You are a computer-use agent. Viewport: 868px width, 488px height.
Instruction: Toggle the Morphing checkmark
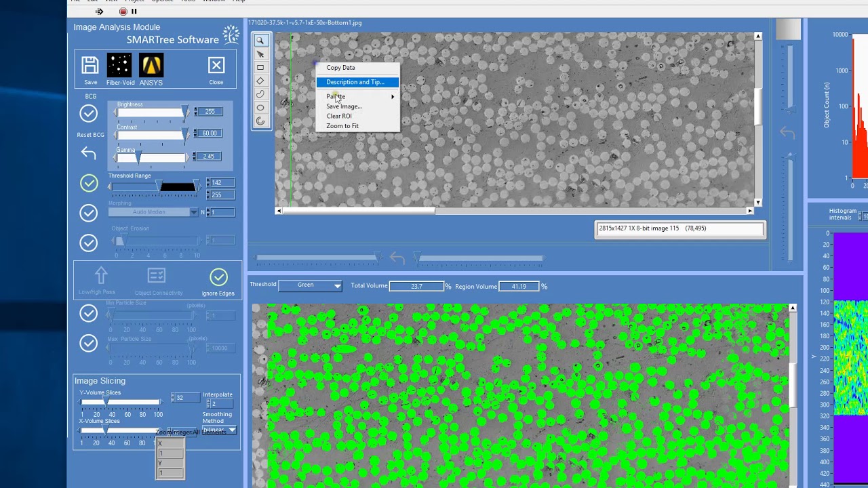(89, 213)
